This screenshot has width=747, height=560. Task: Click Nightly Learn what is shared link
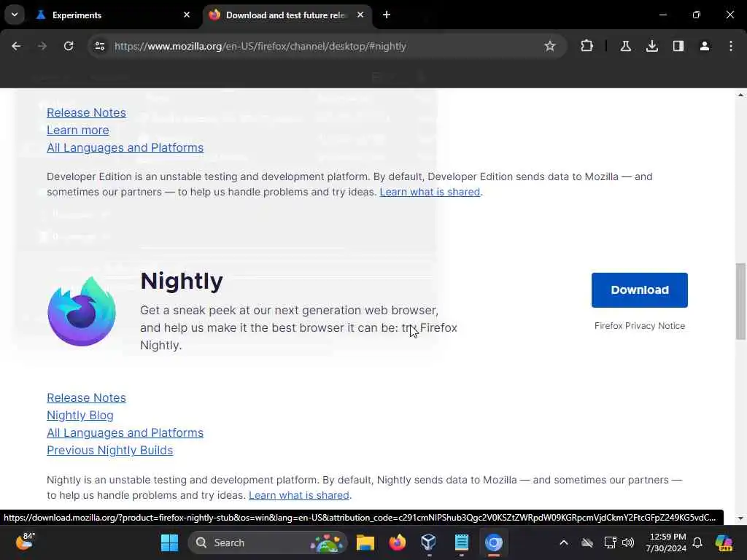pyautogui.click(x=298, y=495)
